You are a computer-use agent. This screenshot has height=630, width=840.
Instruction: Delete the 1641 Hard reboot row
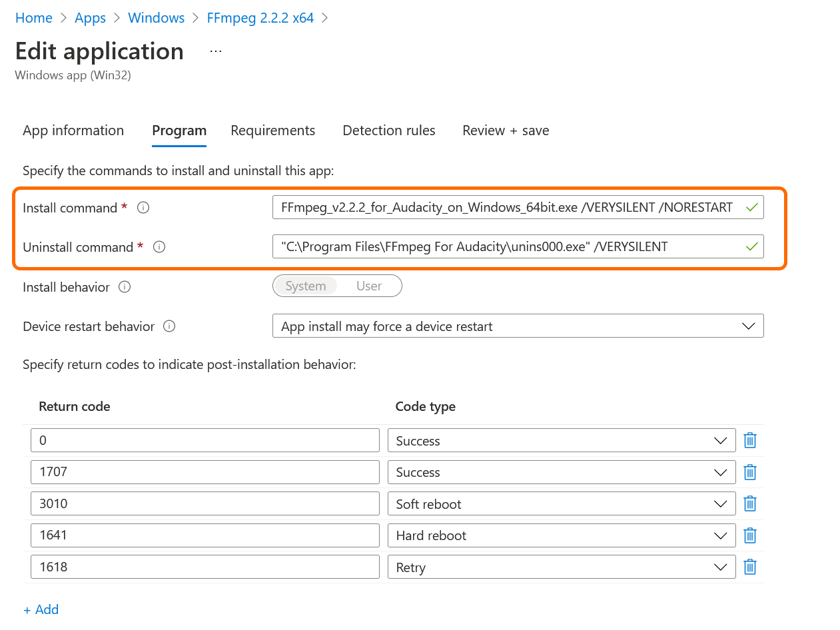click(x=749, y=535)
